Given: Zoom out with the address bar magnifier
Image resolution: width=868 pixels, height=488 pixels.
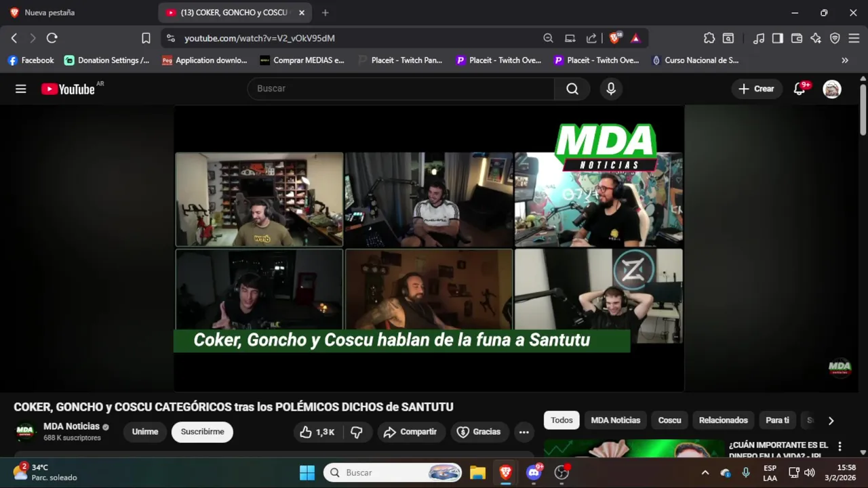Looking at the screenshot, I should [x=548, y=39].
